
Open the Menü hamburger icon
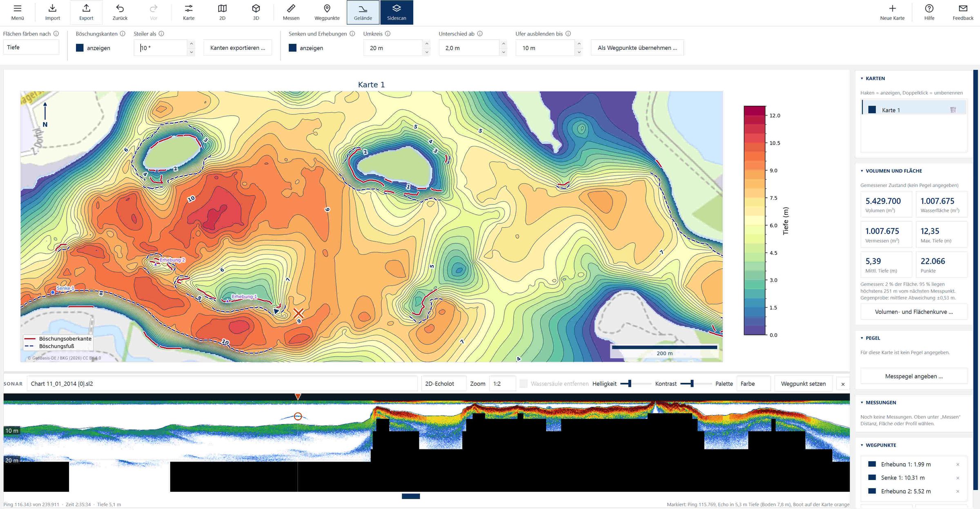18,9
